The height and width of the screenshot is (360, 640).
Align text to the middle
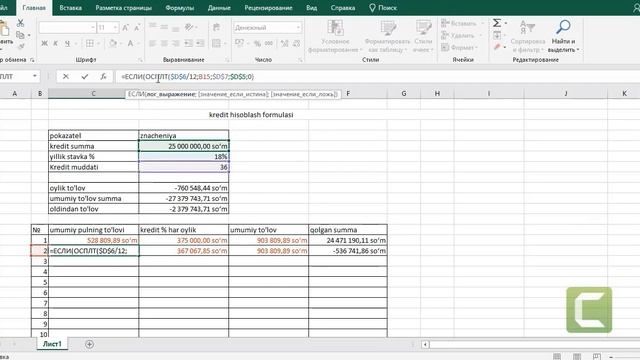tap(164, 27)
